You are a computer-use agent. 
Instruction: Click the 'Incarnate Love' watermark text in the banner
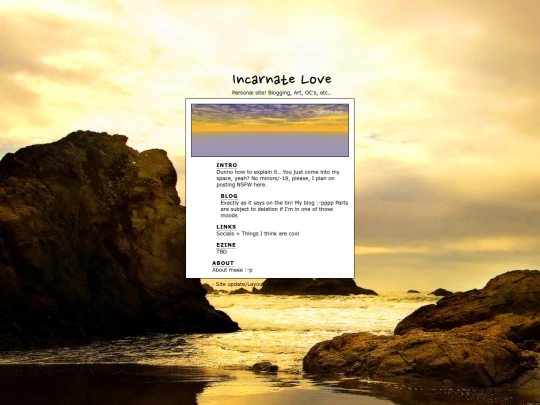[x=328, y=112]
